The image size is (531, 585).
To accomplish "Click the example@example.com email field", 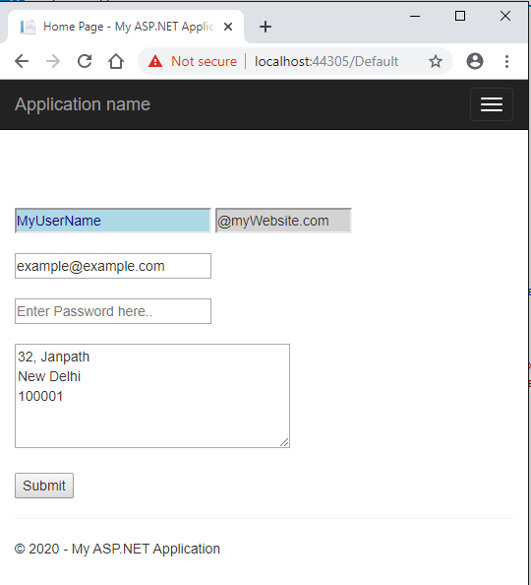I will click(113, 266).
